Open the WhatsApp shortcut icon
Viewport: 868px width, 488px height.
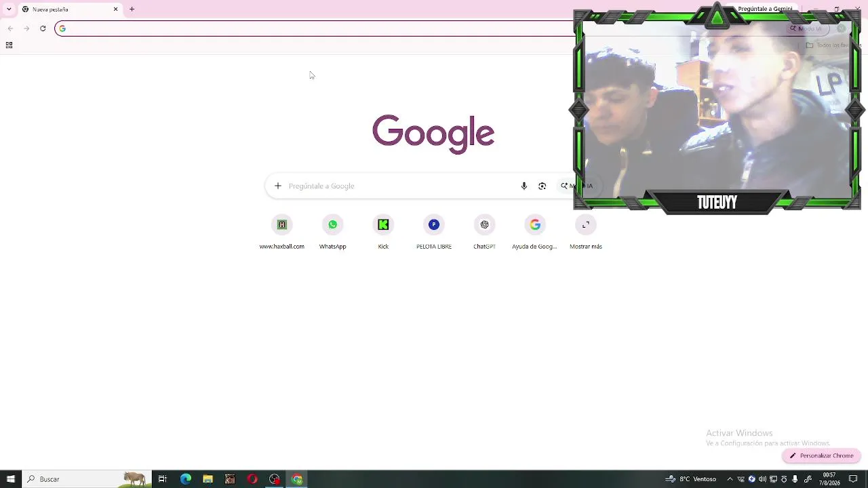[332, 225]
